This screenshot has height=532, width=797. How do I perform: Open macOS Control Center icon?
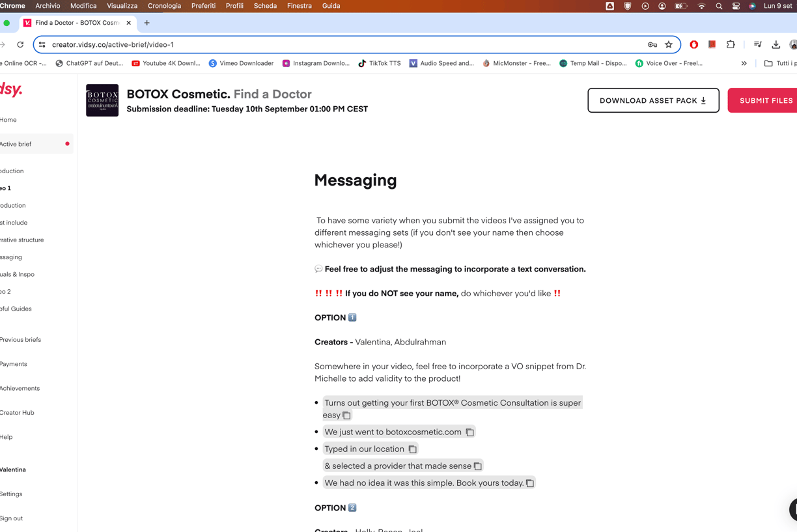pyautogui.click(x=736, y=6)
